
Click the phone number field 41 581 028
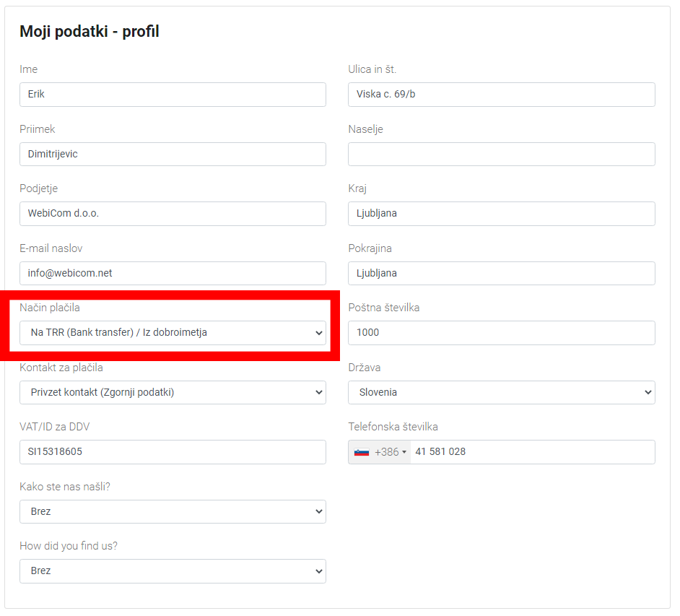click(x=531, y=452)
